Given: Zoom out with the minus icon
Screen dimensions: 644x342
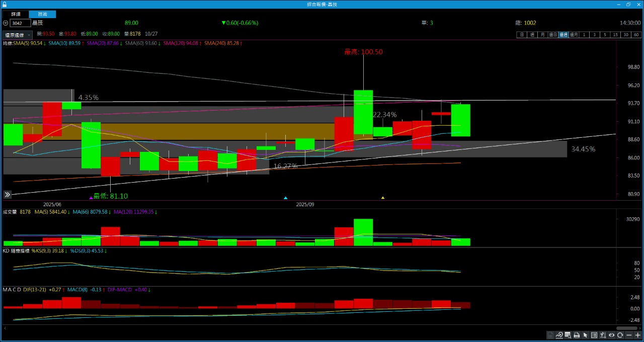Looking at the screenshot, I should (629, 335).
